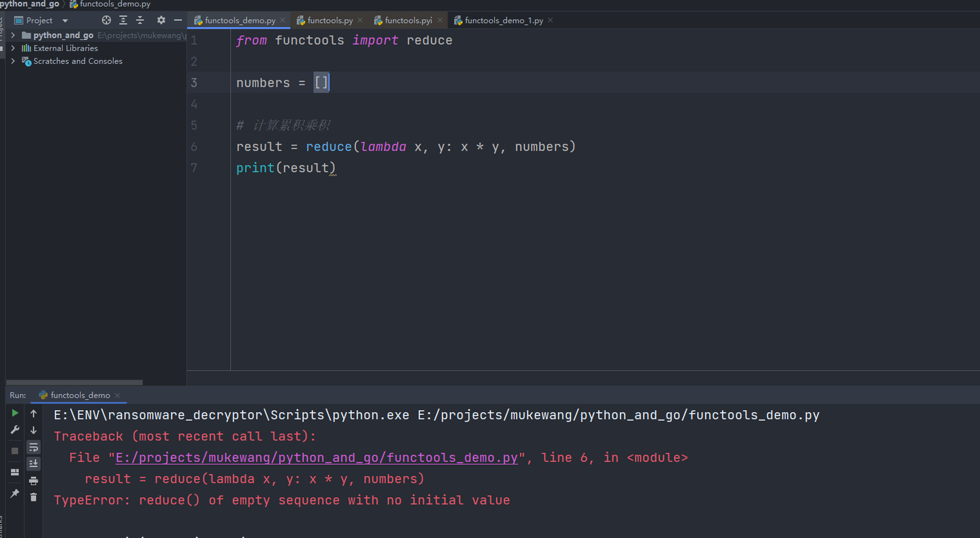Rerun the functools_demo script

pyautogui.click(x=14, y=413)
